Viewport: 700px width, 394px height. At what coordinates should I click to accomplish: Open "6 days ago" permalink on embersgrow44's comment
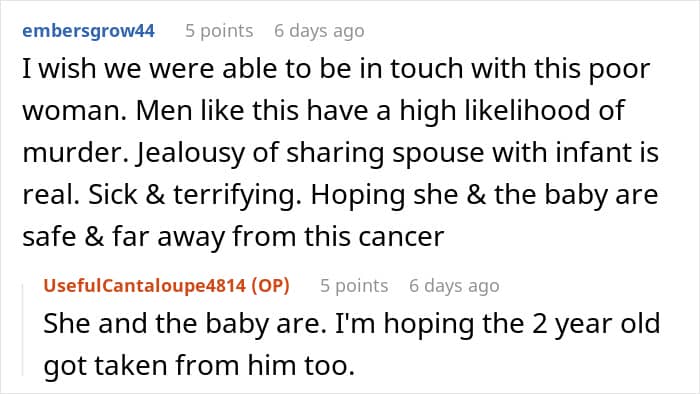click(319, 31)
